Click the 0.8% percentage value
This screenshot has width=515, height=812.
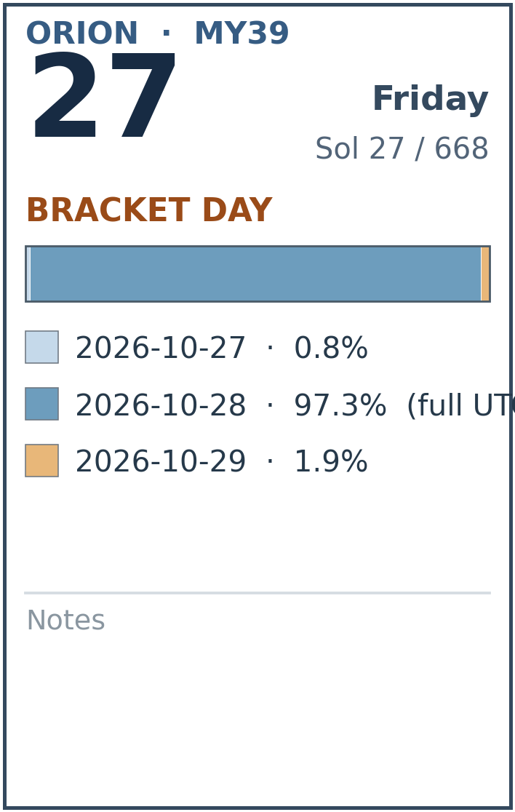(331, 348)
